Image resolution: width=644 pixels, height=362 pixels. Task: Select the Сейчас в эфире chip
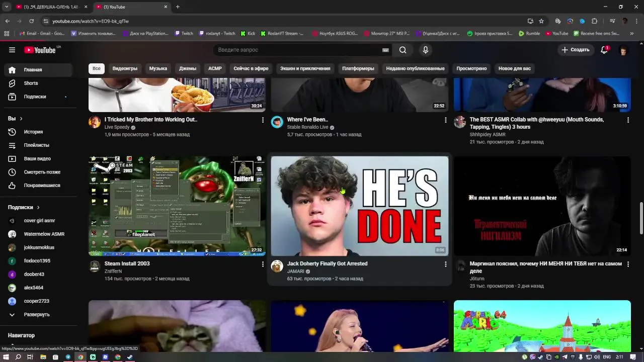point(251,68)
